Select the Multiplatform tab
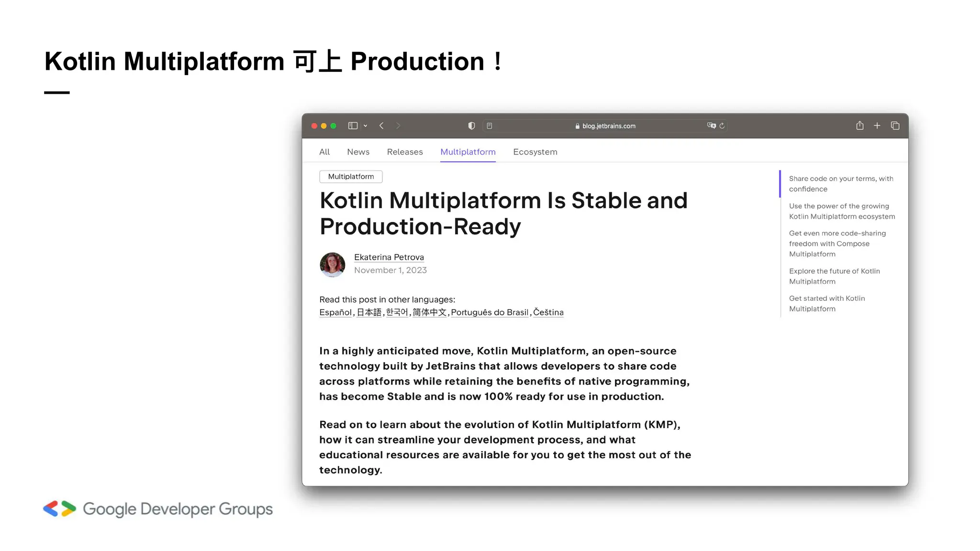Image resolution: width=980 pixels, height=551 pixels. pyautogui.click(x=468, y=152)
